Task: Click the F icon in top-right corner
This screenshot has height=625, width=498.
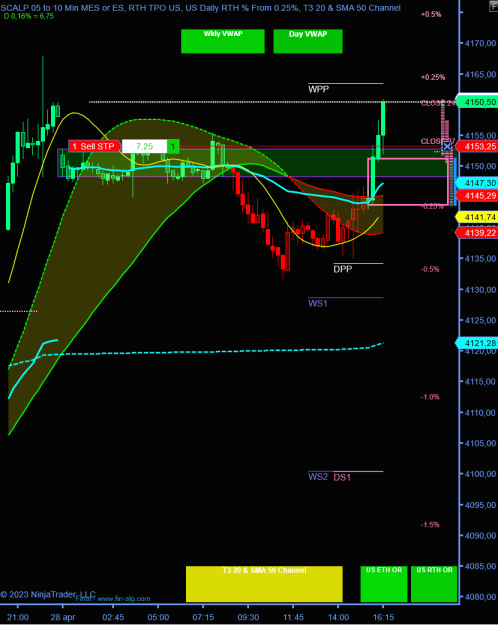Action: [x=494, y=5]
